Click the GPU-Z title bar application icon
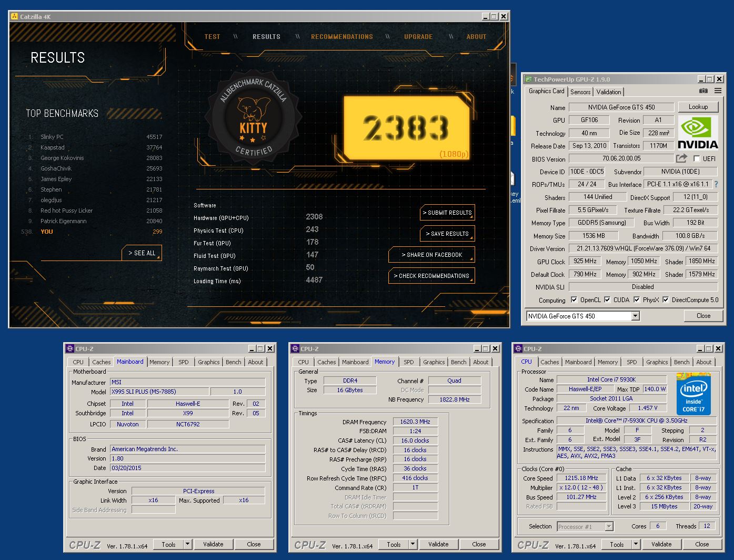 pyautogui.click(x=528, y=79)
